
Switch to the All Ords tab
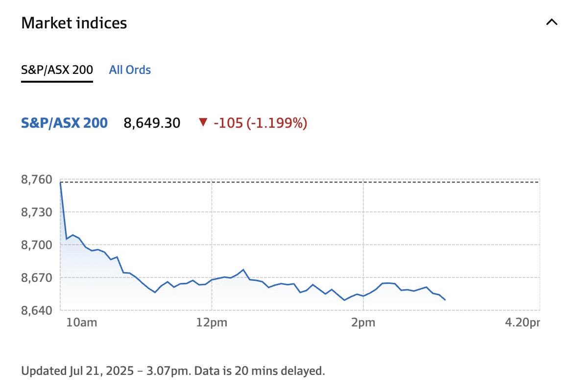[130, 70]
